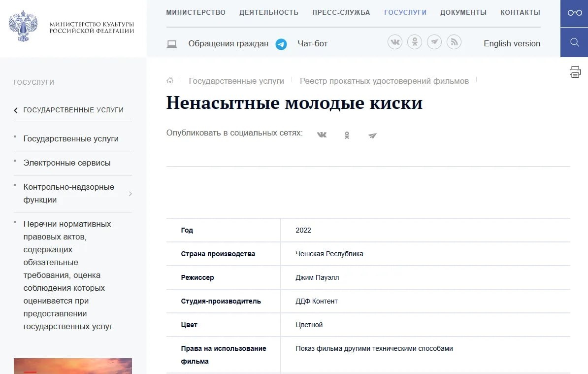Switch to English version

[512, 43]
